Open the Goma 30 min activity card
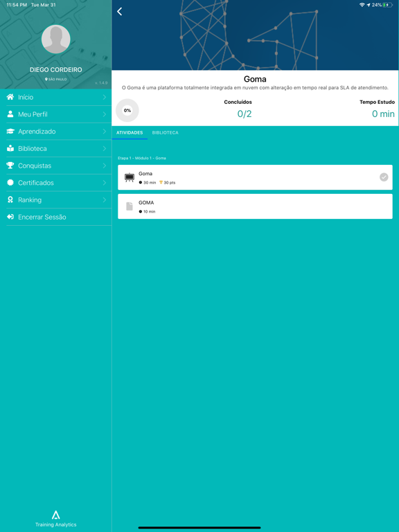The height and width of the screenshot is (532, 399). pyautogui.click(x=255, y=177)
